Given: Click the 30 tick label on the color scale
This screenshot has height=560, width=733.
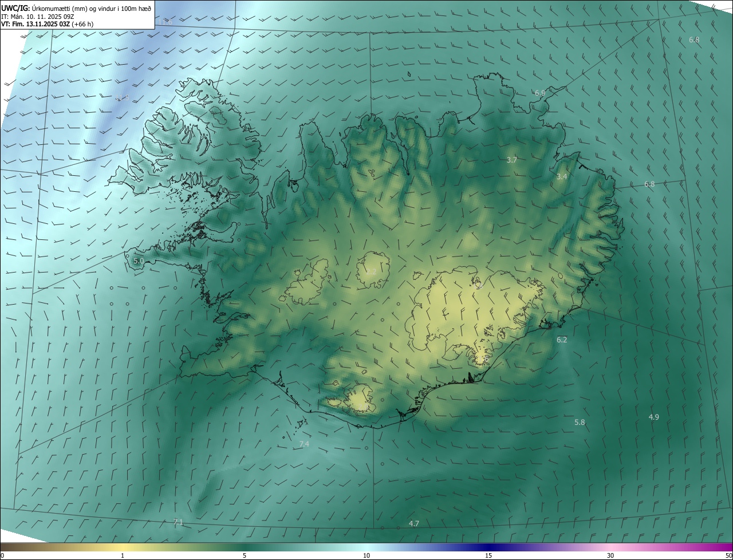Looking at the screenshot, I should point(610,555).
